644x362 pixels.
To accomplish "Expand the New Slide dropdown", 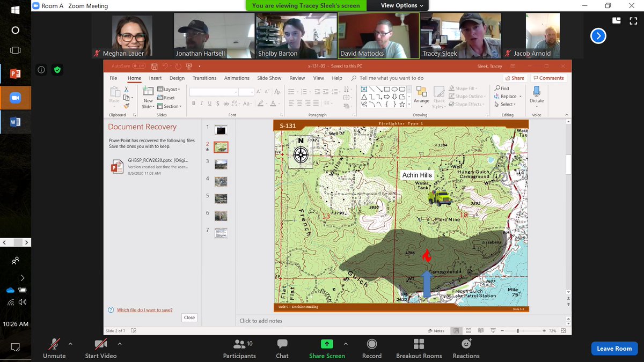I will click(153, 106).
